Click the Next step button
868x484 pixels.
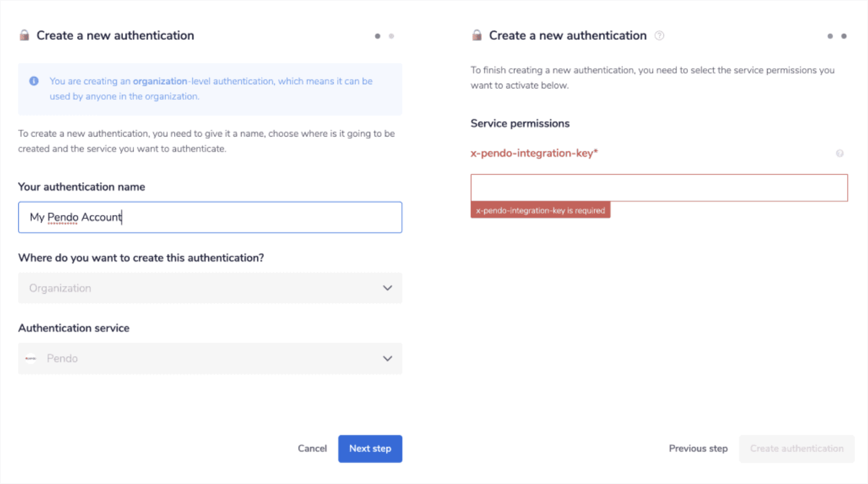point(370,449)
